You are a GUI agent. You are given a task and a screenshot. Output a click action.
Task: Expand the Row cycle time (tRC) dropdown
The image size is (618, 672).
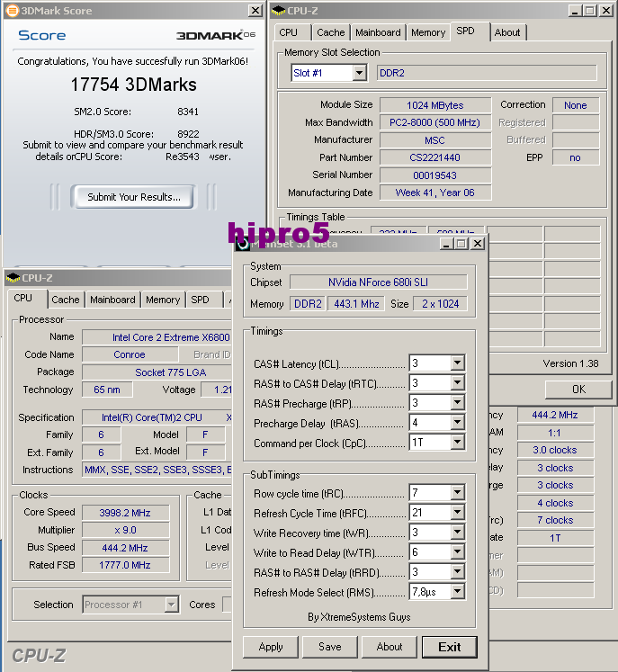(457, 493)
